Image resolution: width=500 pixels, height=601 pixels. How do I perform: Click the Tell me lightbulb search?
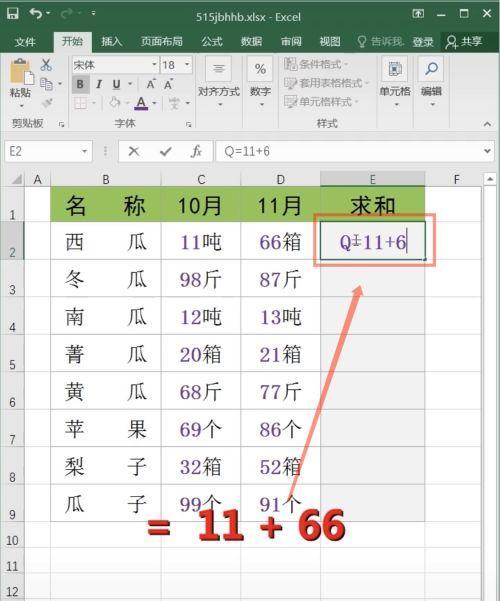(x=380, y=41)
